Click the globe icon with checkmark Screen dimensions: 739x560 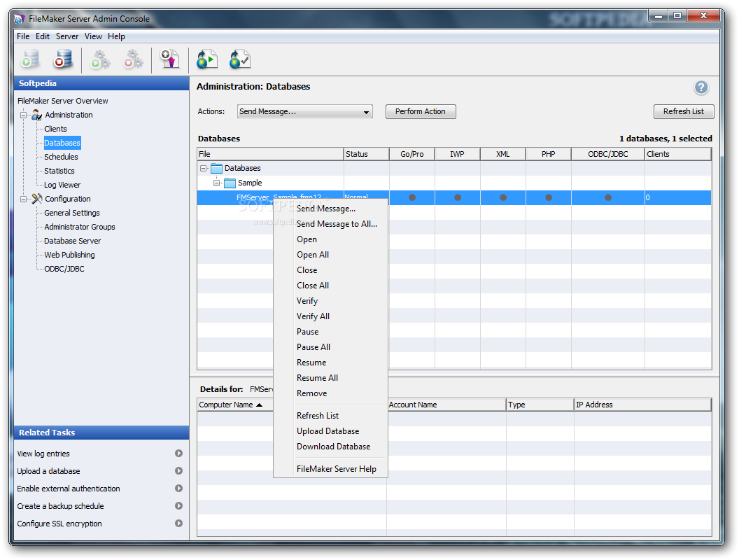click(x=240, y=60)
